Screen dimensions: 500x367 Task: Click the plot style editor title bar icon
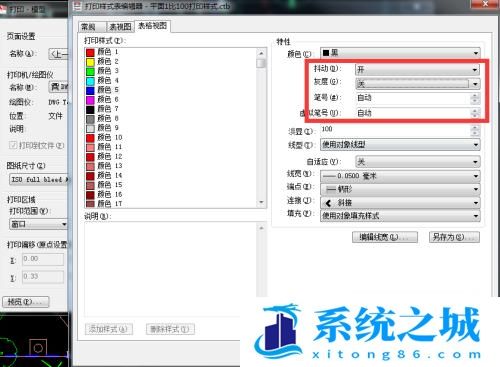(78, 6)
